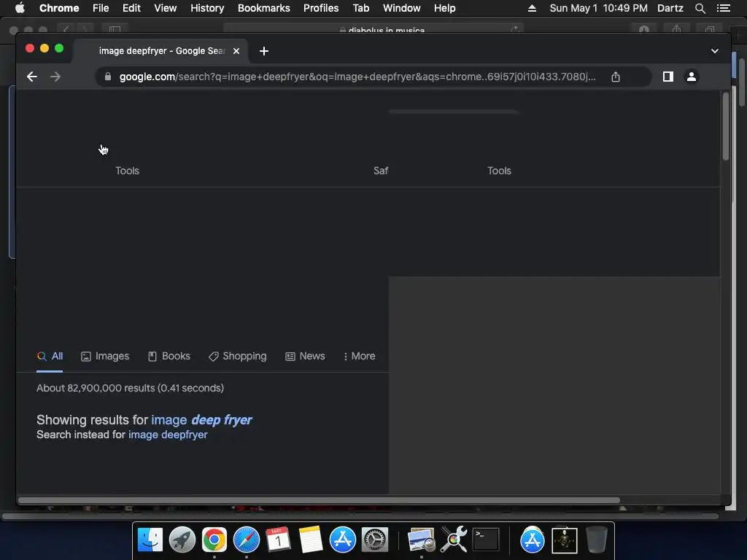Image resolution: width=747 pixels, height=560 pixels.
Task: Open the Apple menu
Action: tap(20, 8)
